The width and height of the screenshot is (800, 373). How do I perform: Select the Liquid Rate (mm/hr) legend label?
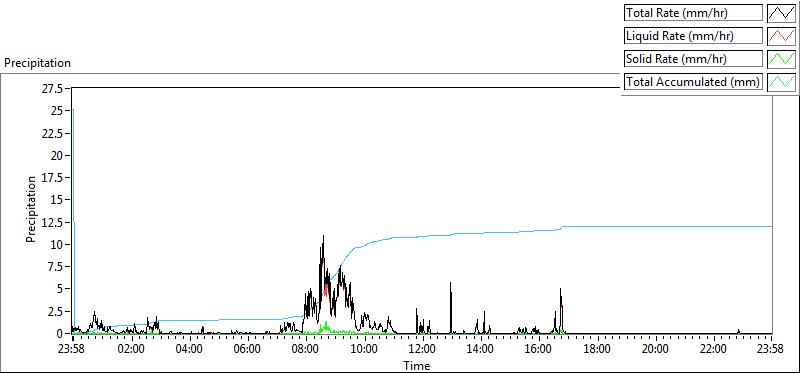(x=693, y=36)
